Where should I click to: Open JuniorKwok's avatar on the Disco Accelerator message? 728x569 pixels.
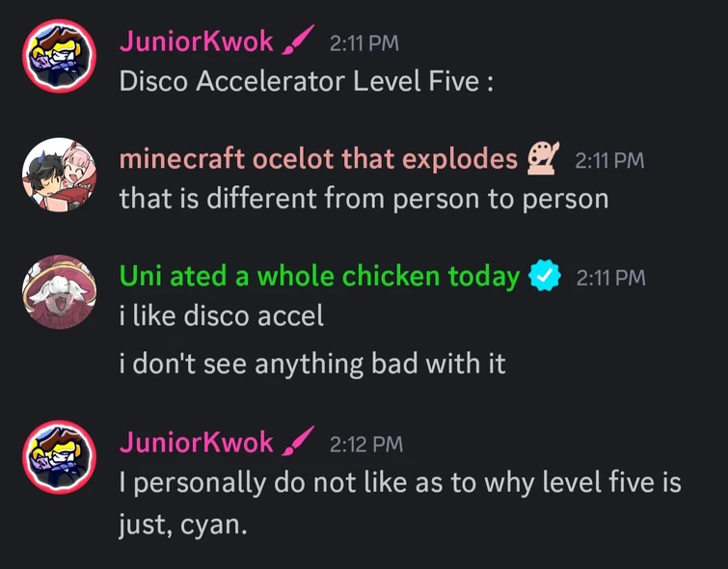(x=60, y=57)
